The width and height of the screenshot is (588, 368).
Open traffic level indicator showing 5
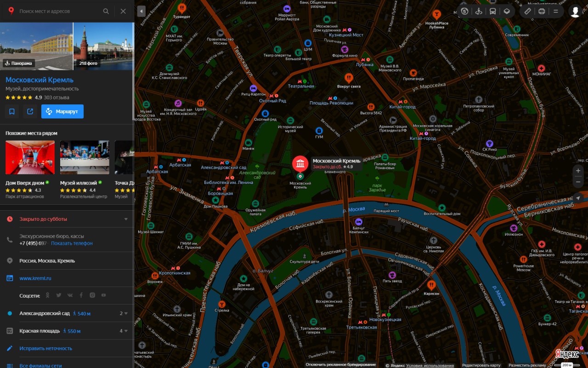465,11
